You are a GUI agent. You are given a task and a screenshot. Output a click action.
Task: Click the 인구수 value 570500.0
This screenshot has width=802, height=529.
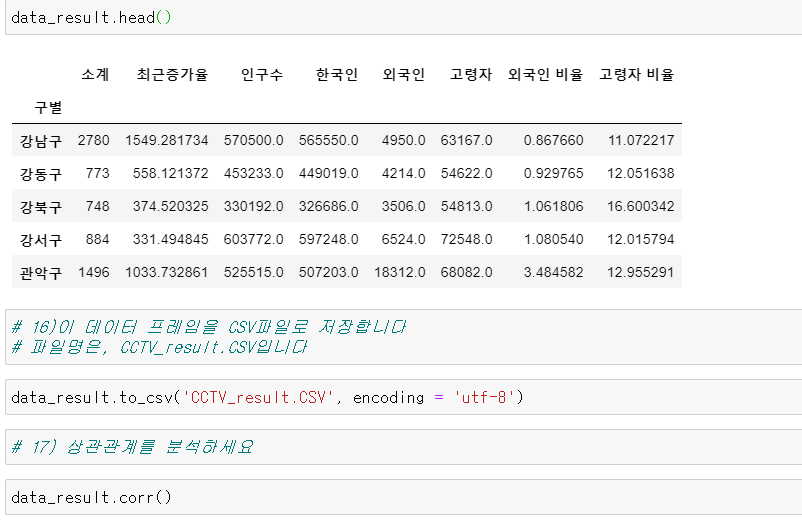pos(254,140)
